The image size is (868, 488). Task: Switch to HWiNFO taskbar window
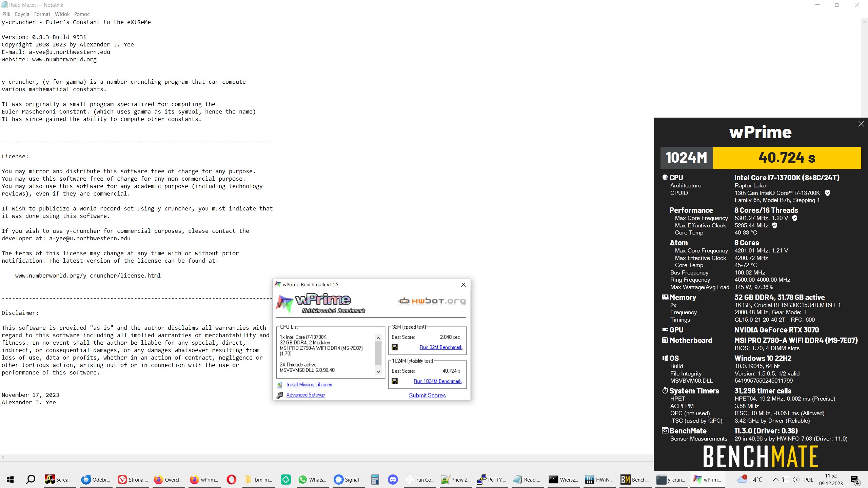(600, 480)
